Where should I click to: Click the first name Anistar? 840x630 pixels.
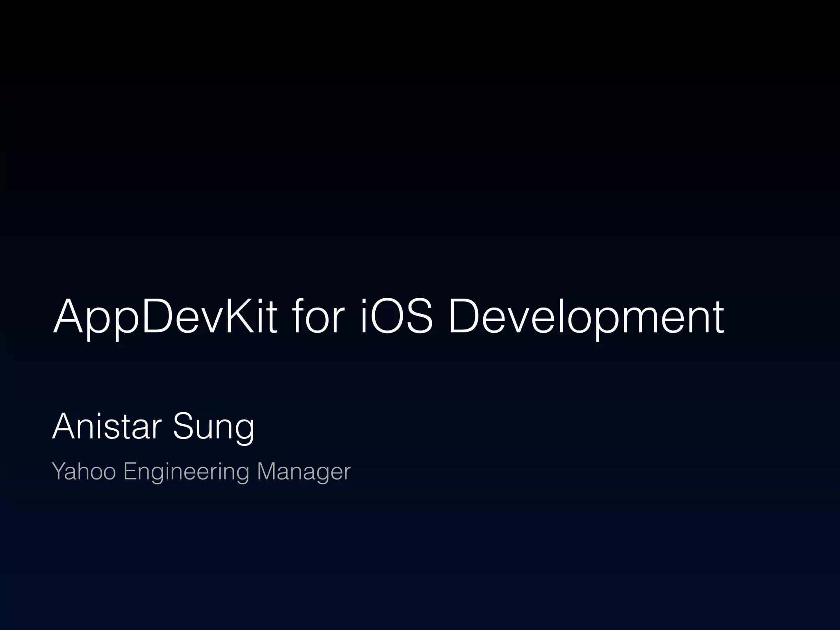click(x=107, y=427)
